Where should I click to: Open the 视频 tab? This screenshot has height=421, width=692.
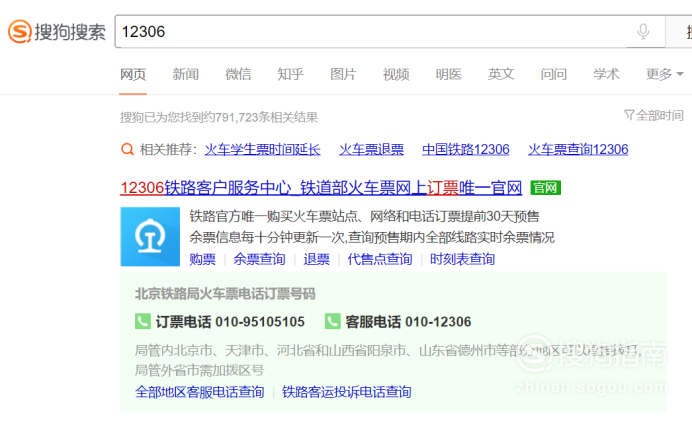click(396, 74)
